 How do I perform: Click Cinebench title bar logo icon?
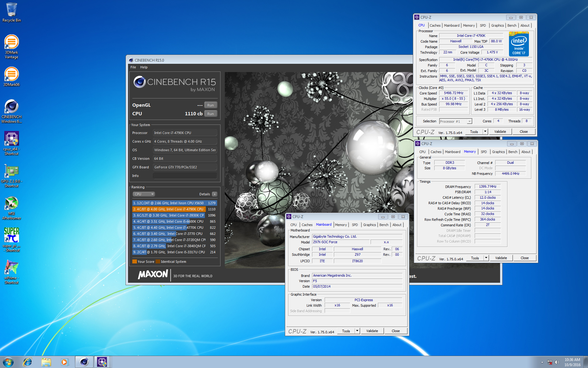[x=131, y=60]
